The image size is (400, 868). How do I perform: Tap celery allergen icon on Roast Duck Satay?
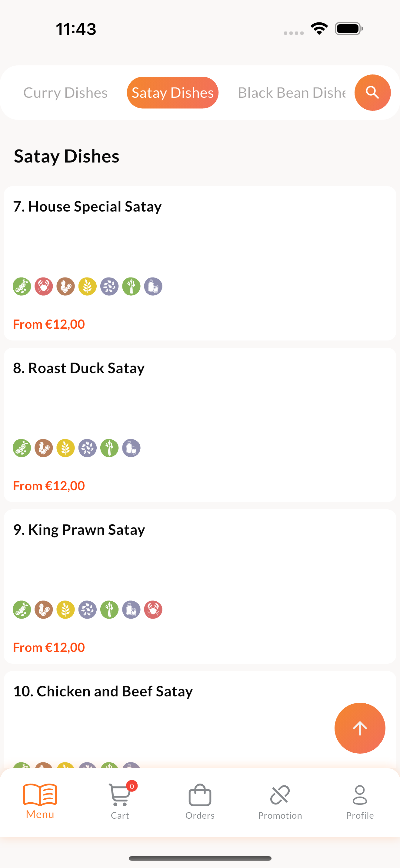tap(109, 448)
